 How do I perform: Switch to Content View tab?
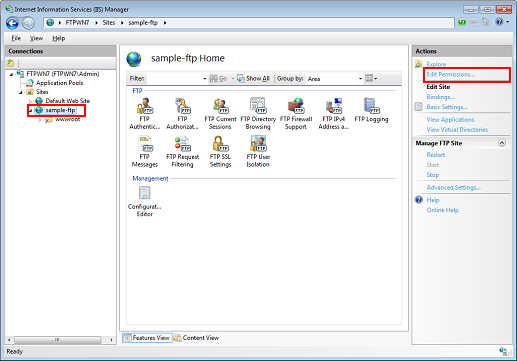(x=196, y=338)
